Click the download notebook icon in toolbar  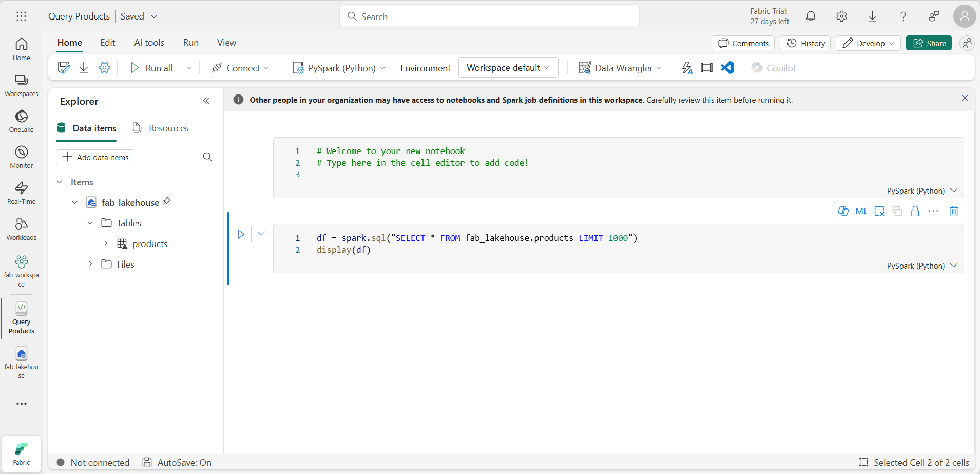tap(84, 68)
